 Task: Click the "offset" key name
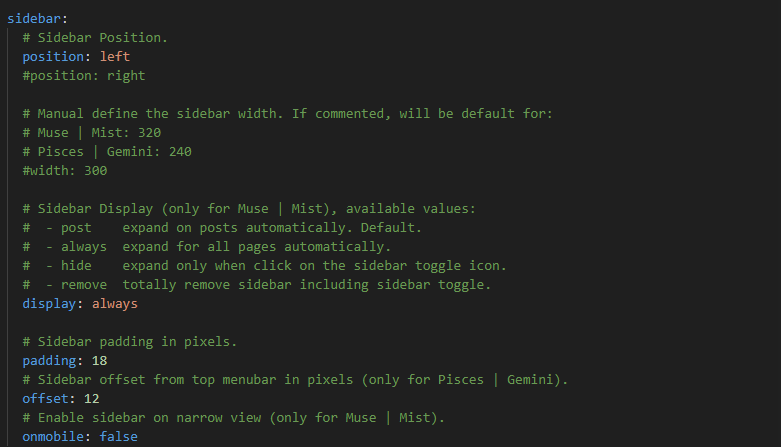(x=49, y=398)
